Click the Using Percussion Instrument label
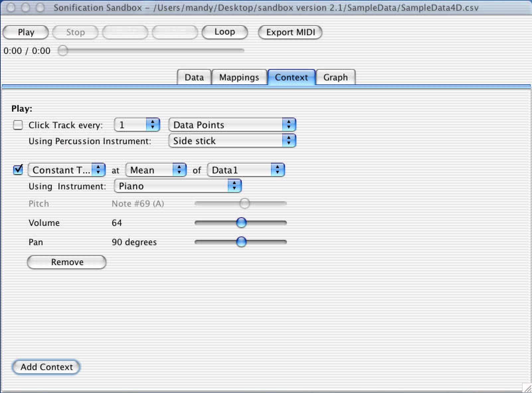The height and width of the screenshot is (393, 532). (90, 141)
